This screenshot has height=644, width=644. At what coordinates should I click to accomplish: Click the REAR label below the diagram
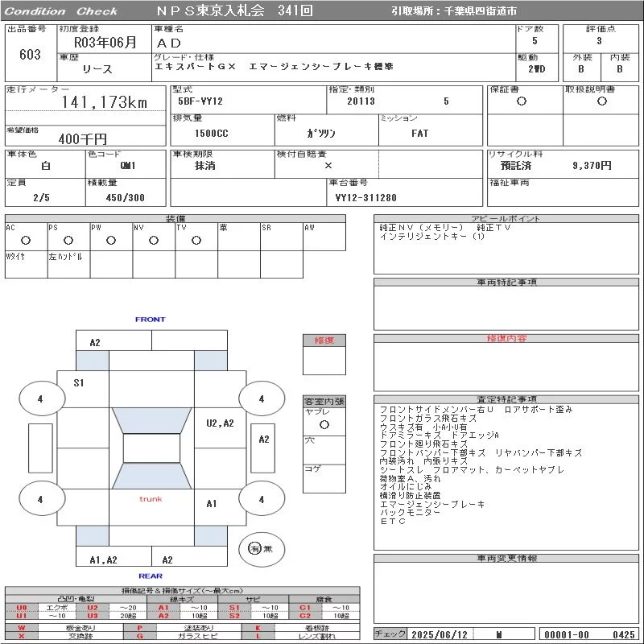click(151, 576)
